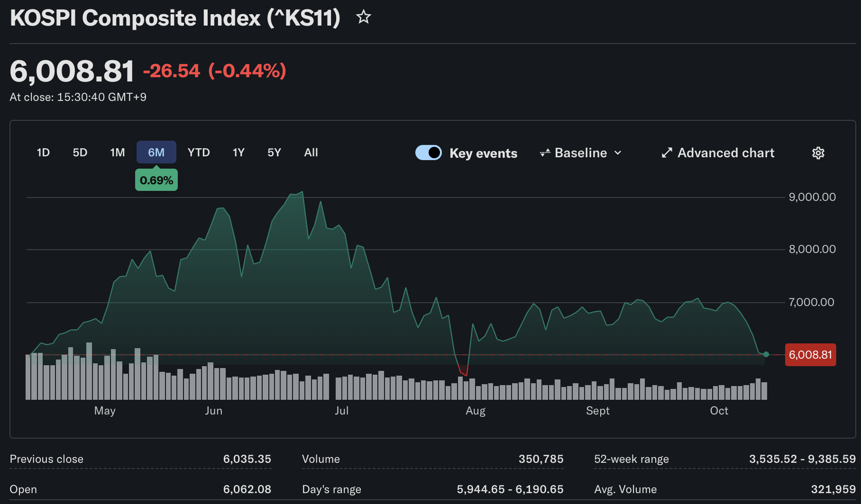Screen dimensions: 861x504
Task: Add KOSPI to watchlist with star icon
Action: click(x=364, y=18)
